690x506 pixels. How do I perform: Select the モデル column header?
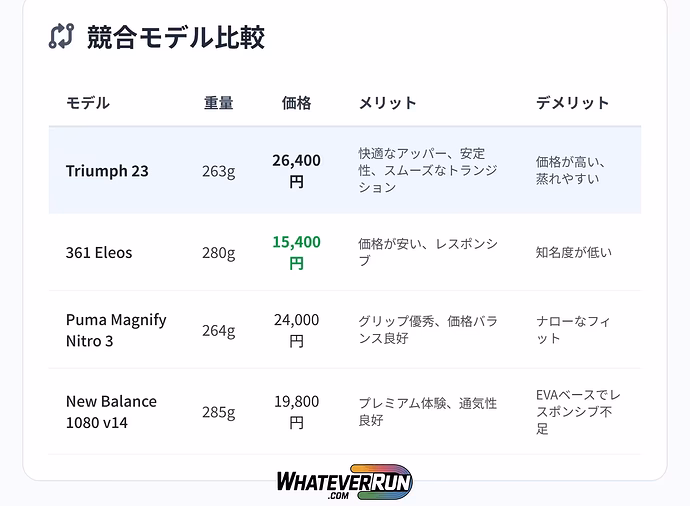88,103
